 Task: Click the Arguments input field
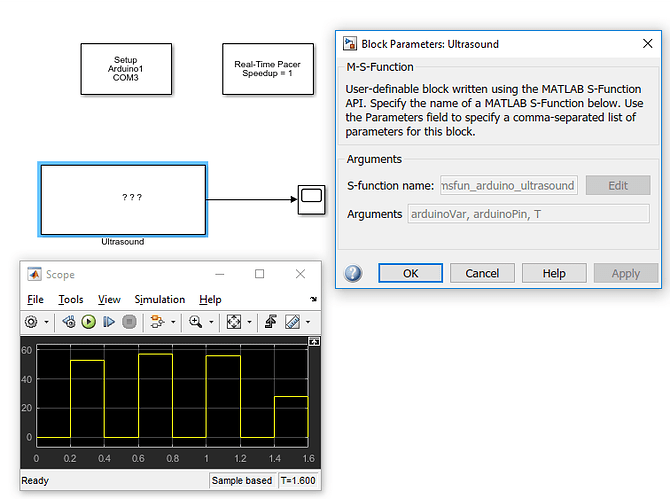pyautogui.click(x=529, y=214)
